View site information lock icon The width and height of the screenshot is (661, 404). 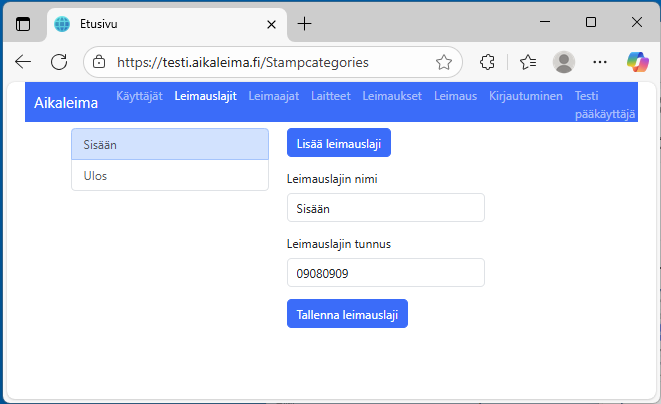[x=99, y=62]
